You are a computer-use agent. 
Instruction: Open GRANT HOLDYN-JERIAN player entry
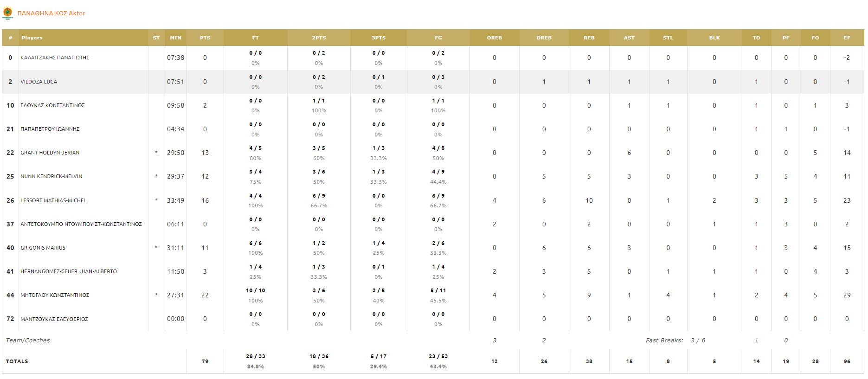(x=50, y=153)
